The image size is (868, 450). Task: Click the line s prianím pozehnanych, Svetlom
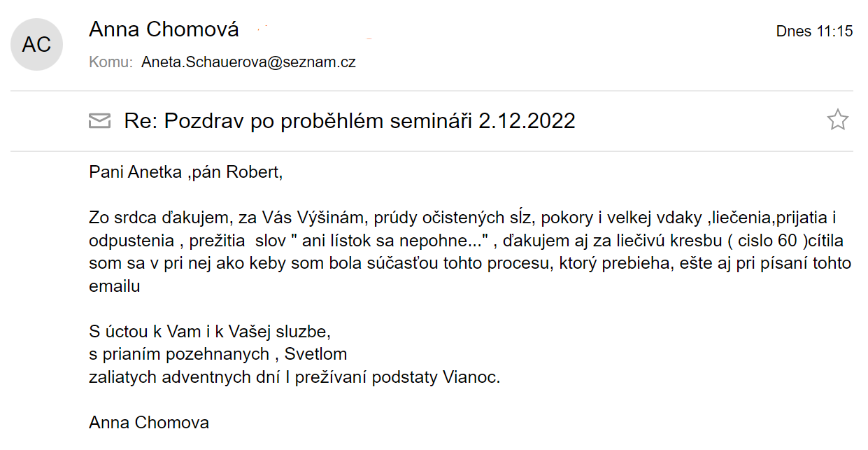(218, 354)
